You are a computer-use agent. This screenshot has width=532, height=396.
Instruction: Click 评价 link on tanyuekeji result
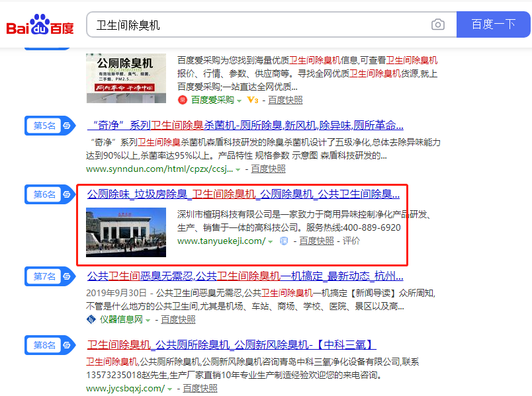(x=351, y=241)
